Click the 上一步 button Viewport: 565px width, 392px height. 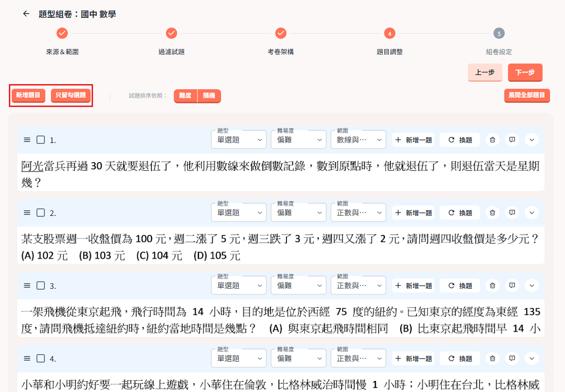coord(485,72)
